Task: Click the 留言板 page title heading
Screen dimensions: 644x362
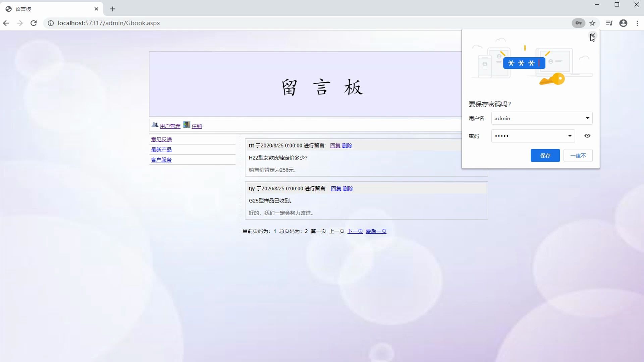Action: [x=322, y=87]
